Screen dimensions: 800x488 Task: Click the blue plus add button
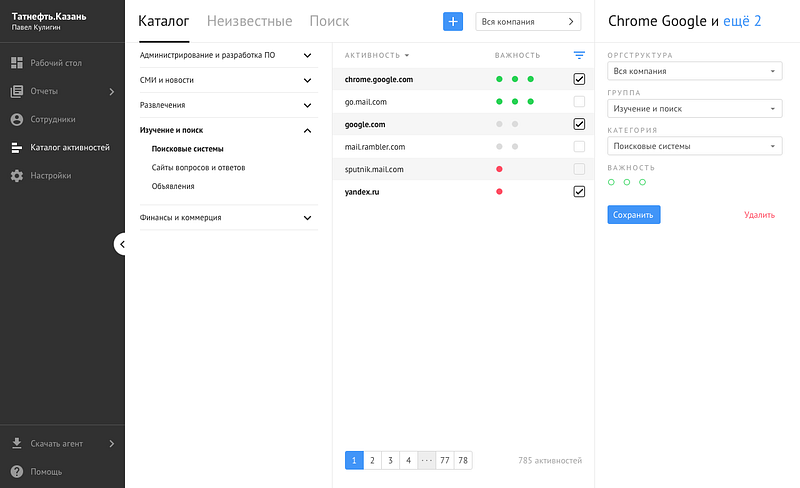coord(453,21)
